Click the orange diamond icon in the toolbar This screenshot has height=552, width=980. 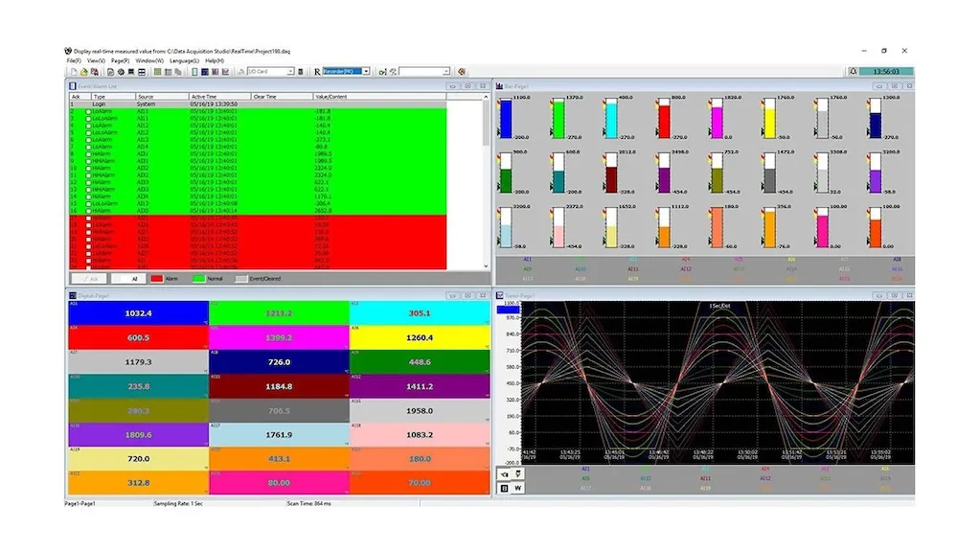[x=461, y=72]
